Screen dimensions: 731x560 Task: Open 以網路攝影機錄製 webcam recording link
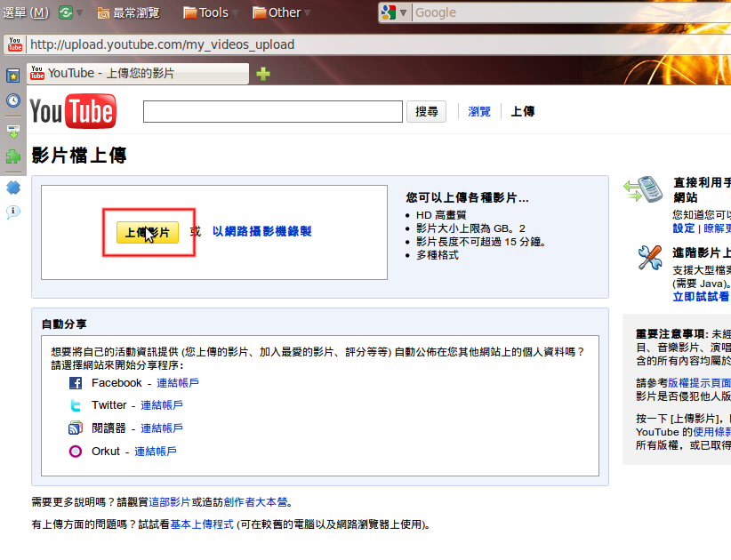point(262,231)
